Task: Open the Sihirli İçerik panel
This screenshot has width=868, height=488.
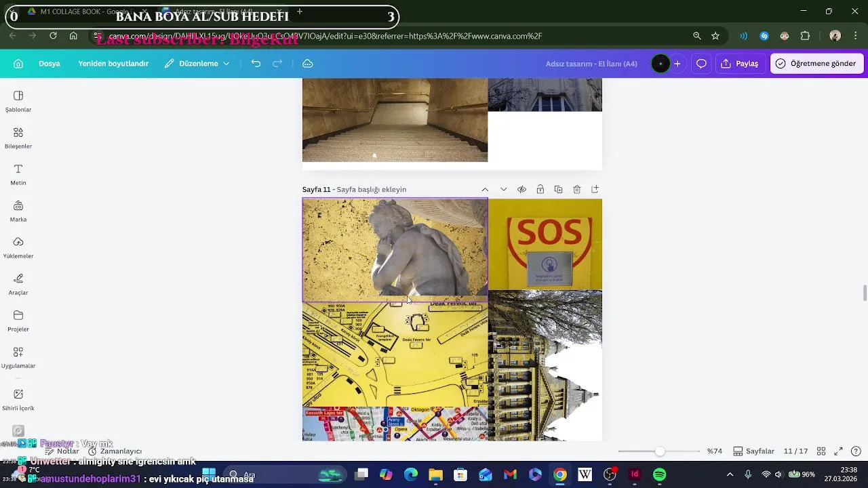Action: tap(18, 400)
